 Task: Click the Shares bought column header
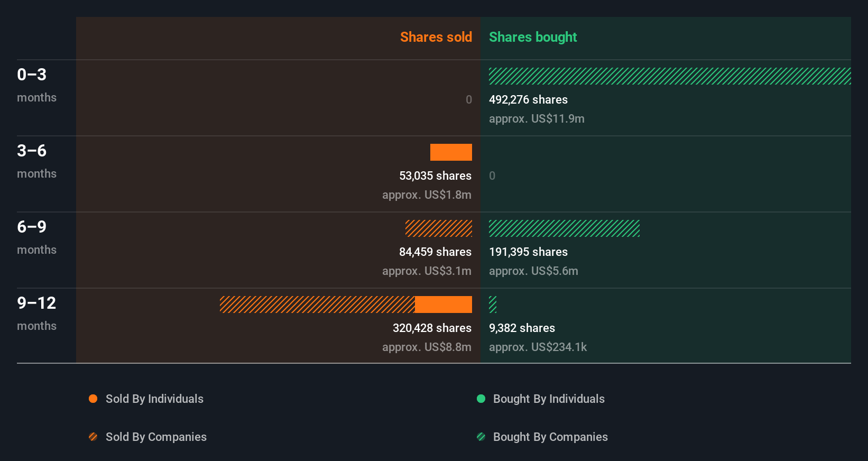coord(533,37)
